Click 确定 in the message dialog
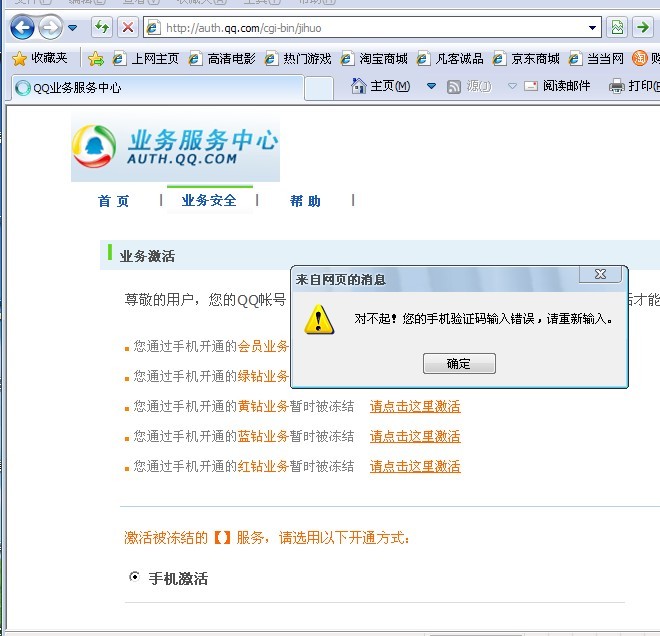 click(459, 363)
